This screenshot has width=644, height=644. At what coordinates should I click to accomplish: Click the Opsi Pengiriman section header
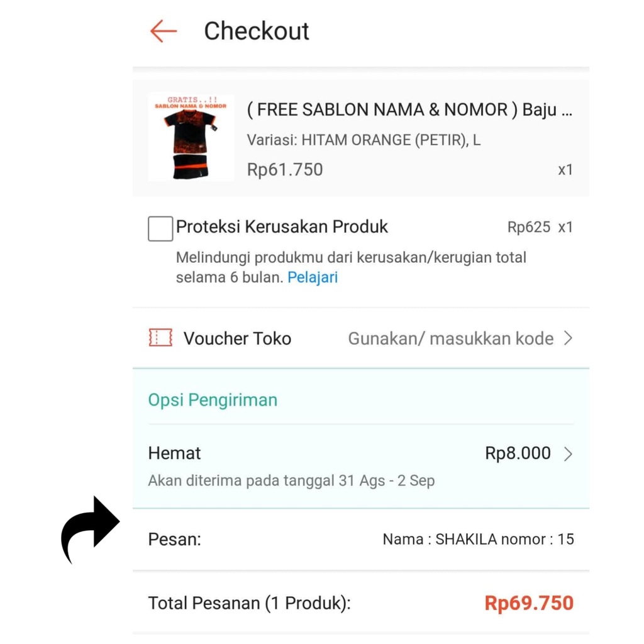[x=213, y=400]
